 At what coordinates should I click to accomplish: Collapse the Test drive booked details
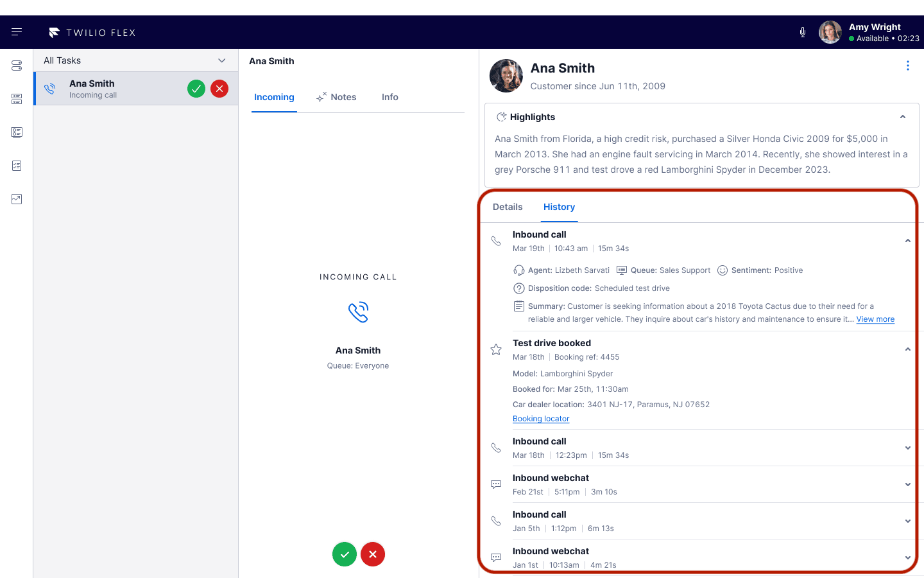[x=907, y=349]
